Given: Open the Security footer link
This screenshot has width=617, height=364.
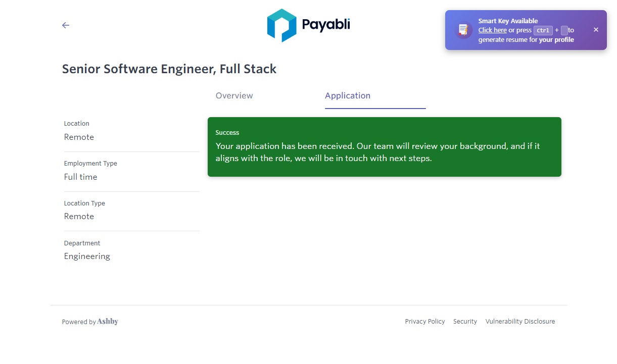Looking at the screenshot, I should pyautogui.click(x=465, y=322).
